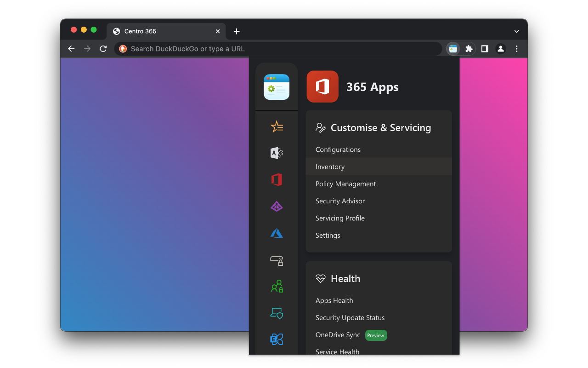The height and width of the screenshot is (368, 588).
Task: Open the browser profile avatar
Action: [501, 49]
